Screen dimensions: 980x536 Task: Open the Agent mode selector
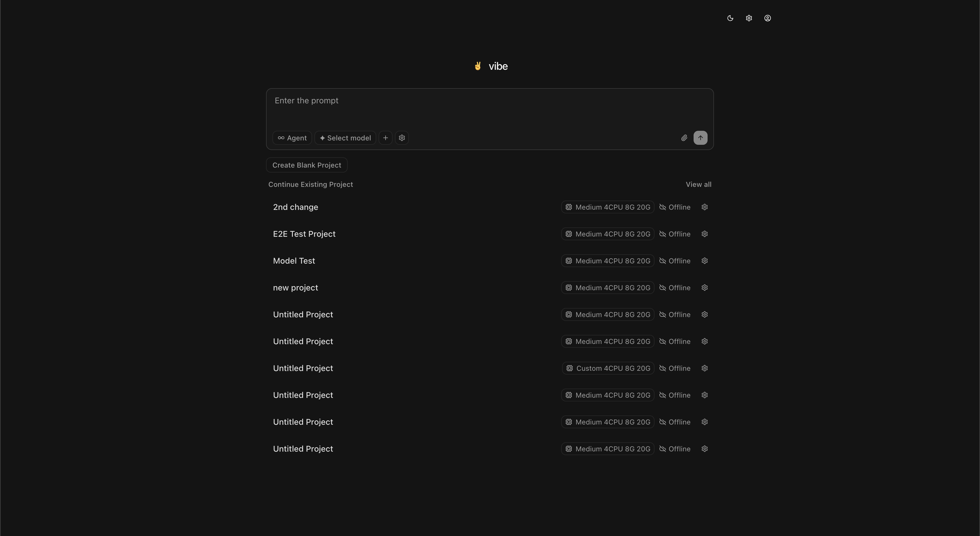(292, 138)
